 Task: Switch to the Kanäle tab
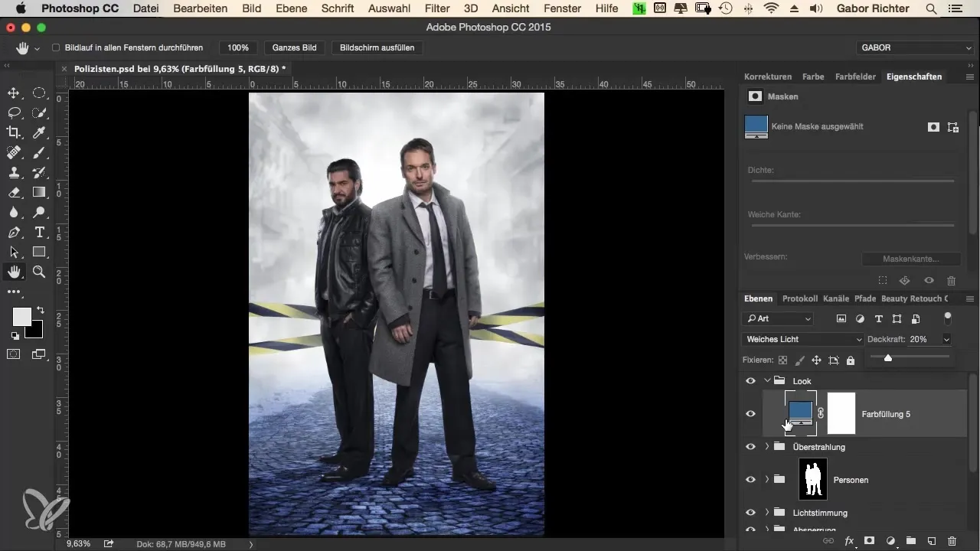click(836, 298)
